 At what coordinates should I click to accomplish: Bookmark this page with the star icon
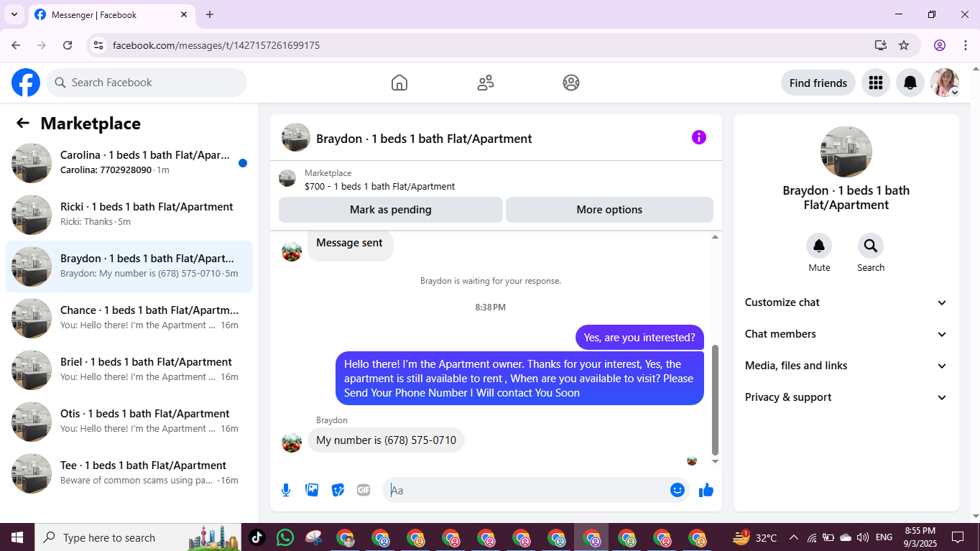[904, 45]
